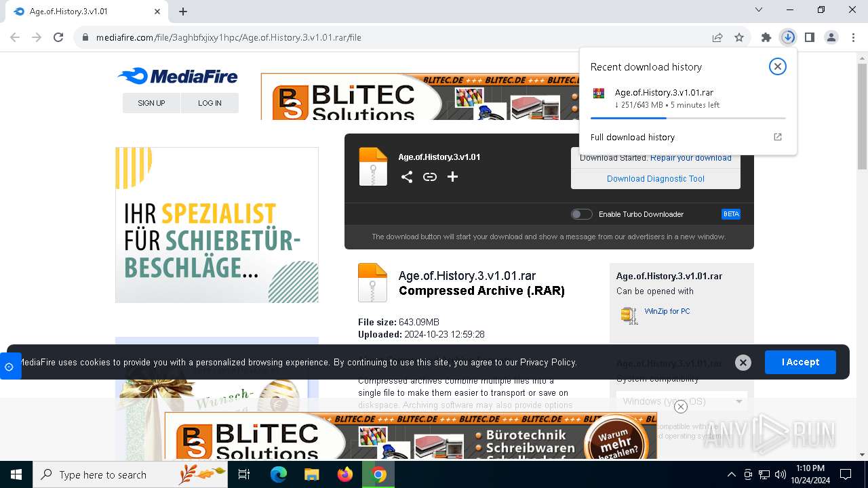Click the blue cookie settings gear icon
This screenshot has height=488, width=868.
[9, 367]
